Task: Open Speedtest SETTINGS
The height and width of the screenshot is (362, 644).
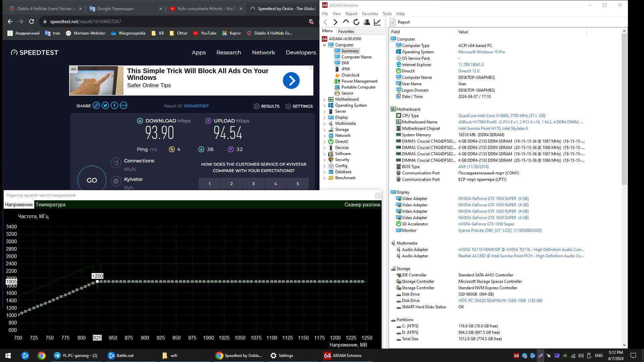Action: [x=299, y=106]
